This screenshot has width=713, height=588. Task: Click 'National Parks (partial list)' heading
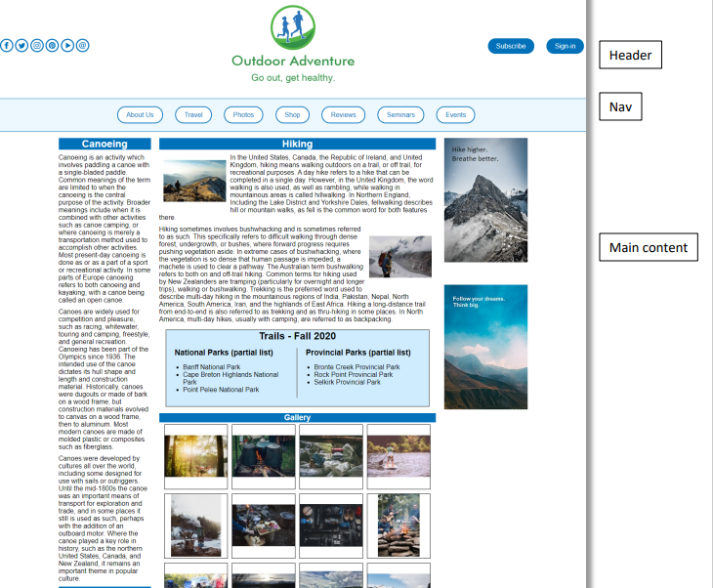224,353
